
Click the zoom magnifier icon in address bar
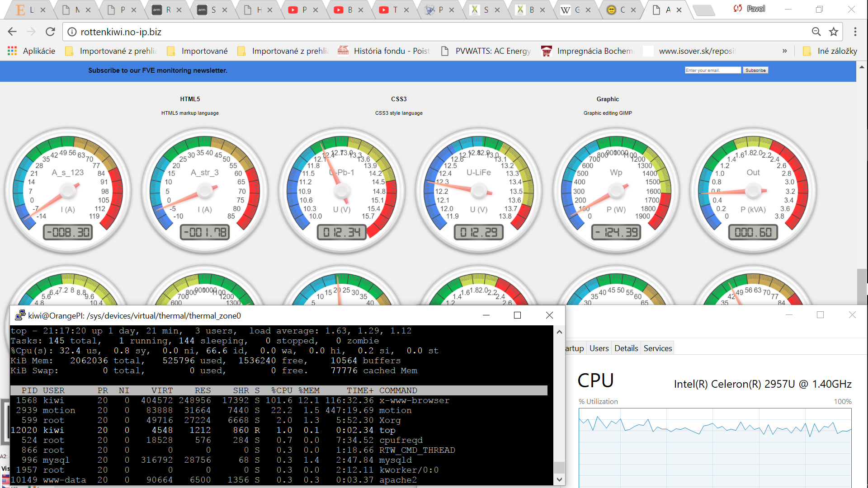[x=816, y=32]
